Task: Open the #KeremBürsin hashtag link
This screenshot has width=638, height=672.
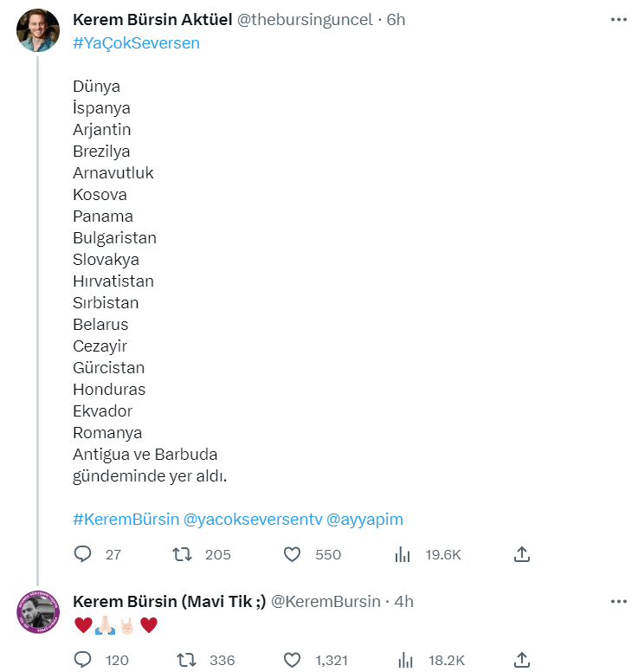Action: [x=126, y=520]
